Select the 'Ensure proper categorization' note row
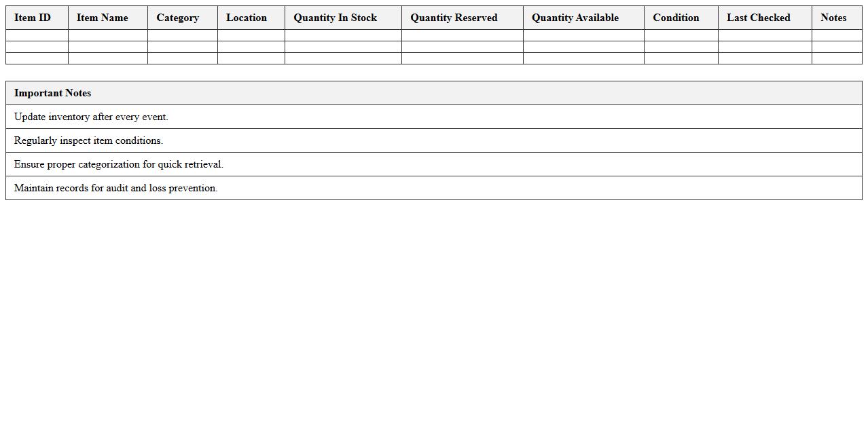 pos(119,164)
